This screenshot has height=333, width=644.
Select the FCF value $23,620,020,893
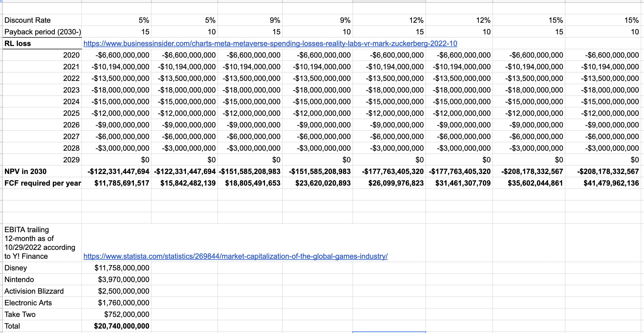click(318, 183)
